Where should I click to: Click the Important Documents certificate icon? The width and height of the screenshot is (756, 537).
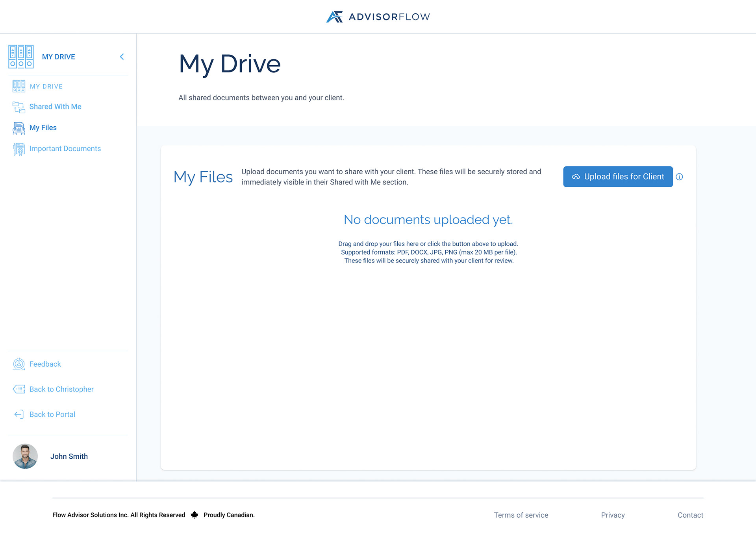pos(18,149)
